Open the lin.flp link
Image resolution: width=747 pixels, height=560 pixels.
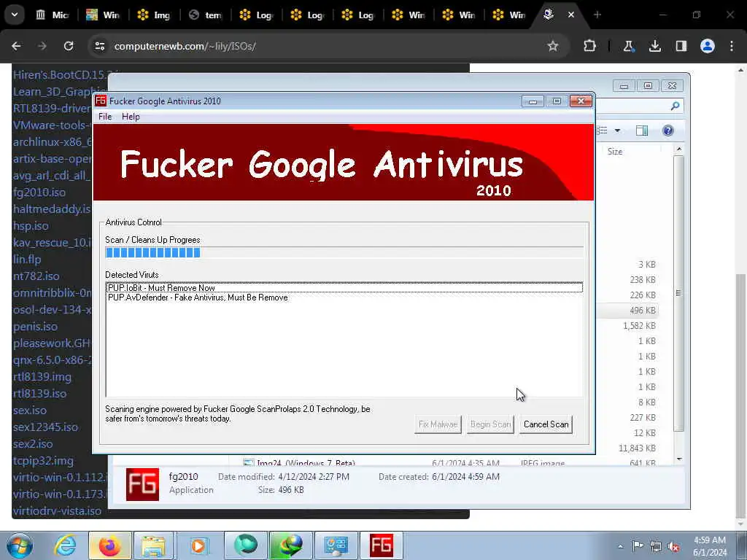coord(27,260)
